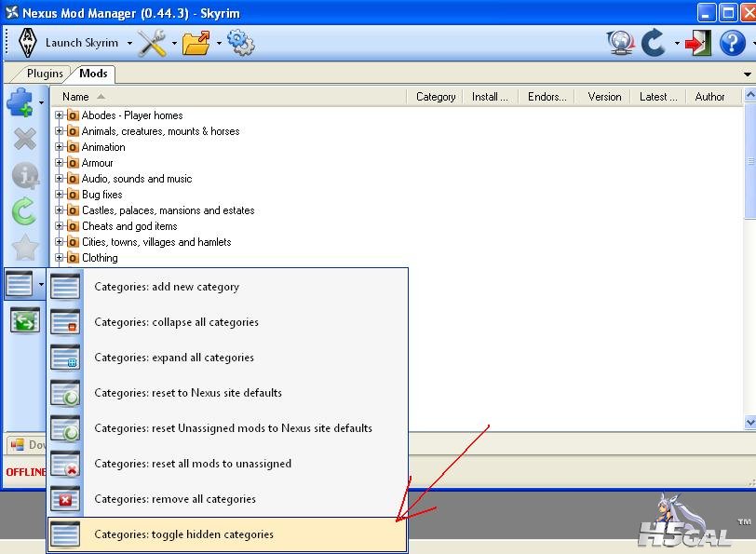Click the red OFFLINE status text
Viewport: 756px width, 554px height.
coord(26,472)
